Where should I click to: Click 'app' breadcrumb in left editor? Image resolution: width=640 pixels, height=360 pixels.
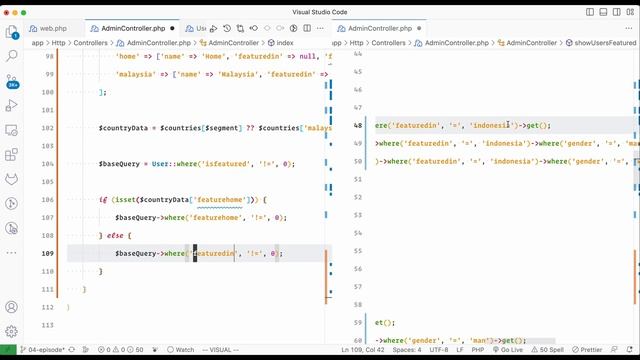click(37, 43)
